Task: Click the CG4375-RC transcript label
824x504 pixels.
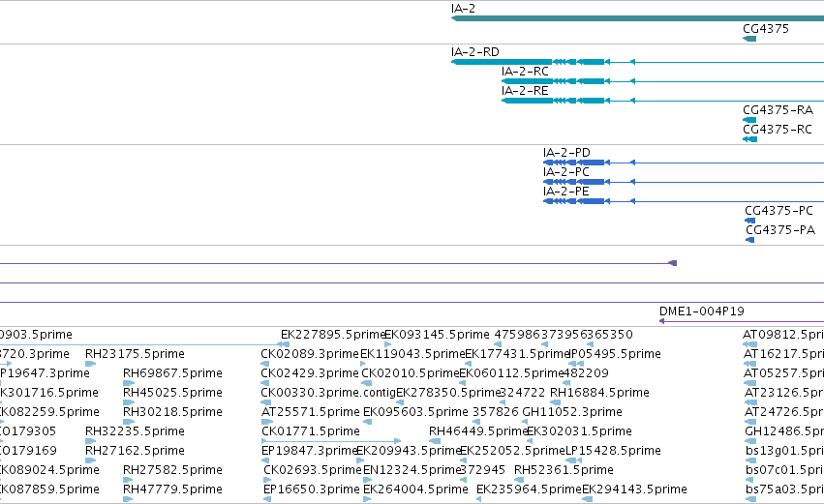Action: (x=778, y=130)
